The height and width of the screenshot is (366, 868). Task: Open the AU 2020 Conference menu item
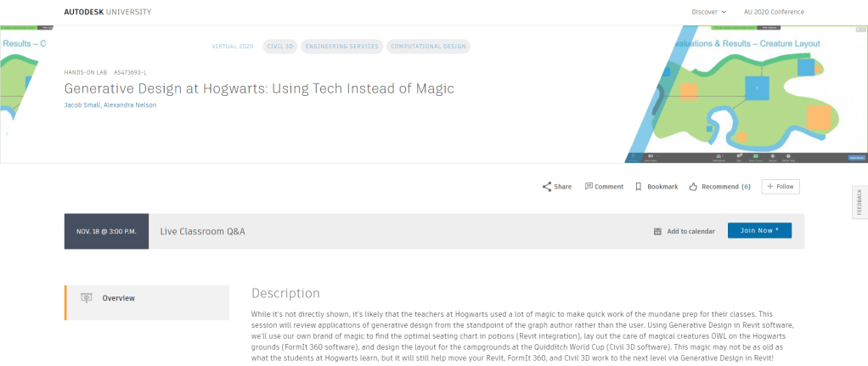tap(774, 12)
